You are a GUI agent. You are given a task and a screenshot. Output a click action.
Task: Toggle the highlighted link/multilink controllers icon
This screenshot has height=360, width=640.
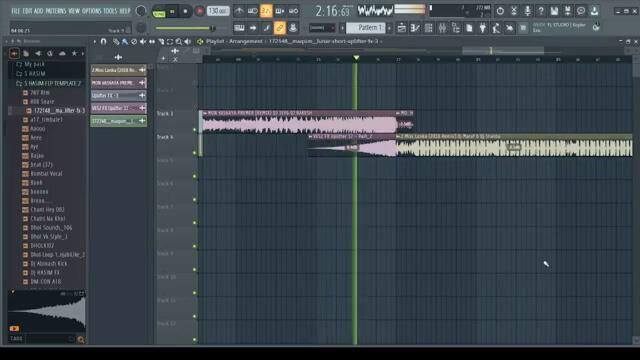tap(280, 28)
